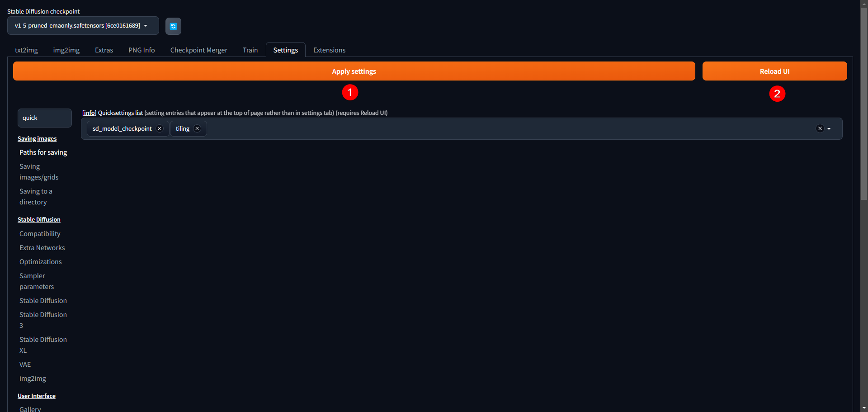Remove the sd_model_checkpoint tag
The height and width of the screenshot is (412, 868).
160,128
